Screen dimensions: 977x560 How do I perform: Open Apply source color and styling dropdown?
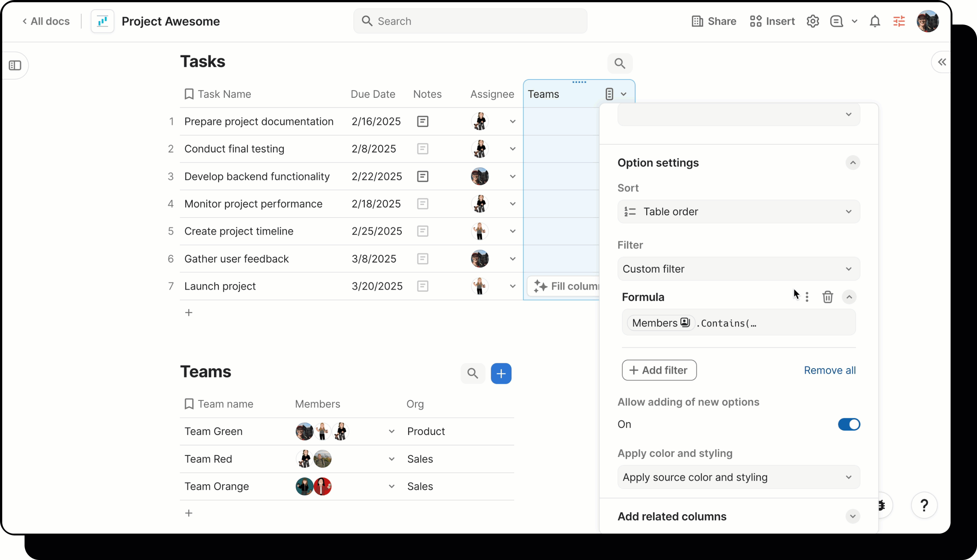(x=739, y=477)
